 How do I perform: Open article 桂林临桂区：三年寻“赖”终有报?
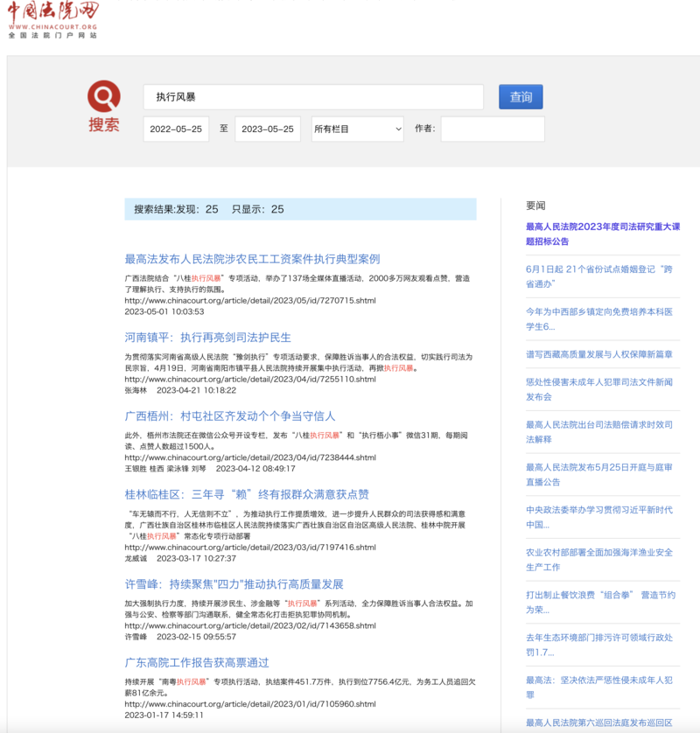pyautogui.click(x=247, y=494)
